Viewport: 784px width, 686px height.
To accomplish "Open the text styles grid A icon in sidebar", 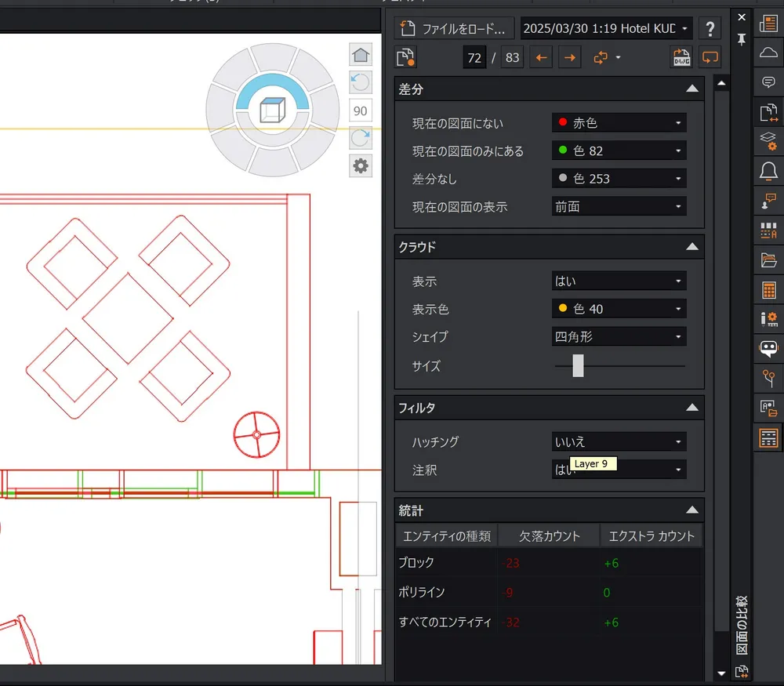I will coord(768,230).
